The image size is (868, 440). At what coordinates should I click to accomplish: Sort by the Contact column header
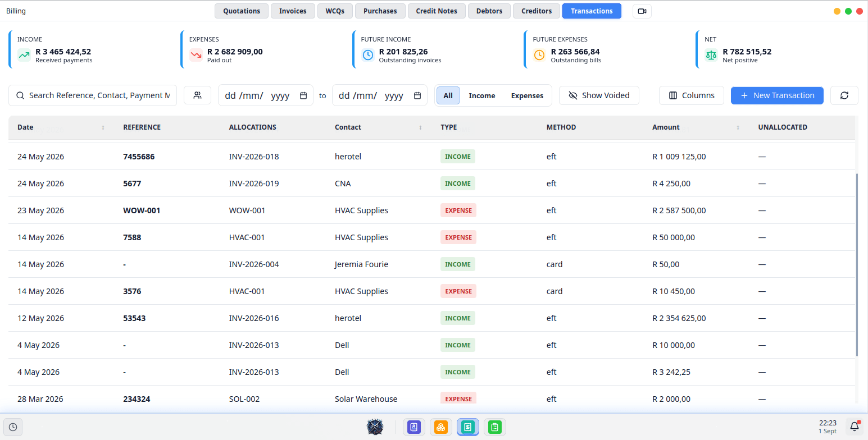(x=379, y=127)
